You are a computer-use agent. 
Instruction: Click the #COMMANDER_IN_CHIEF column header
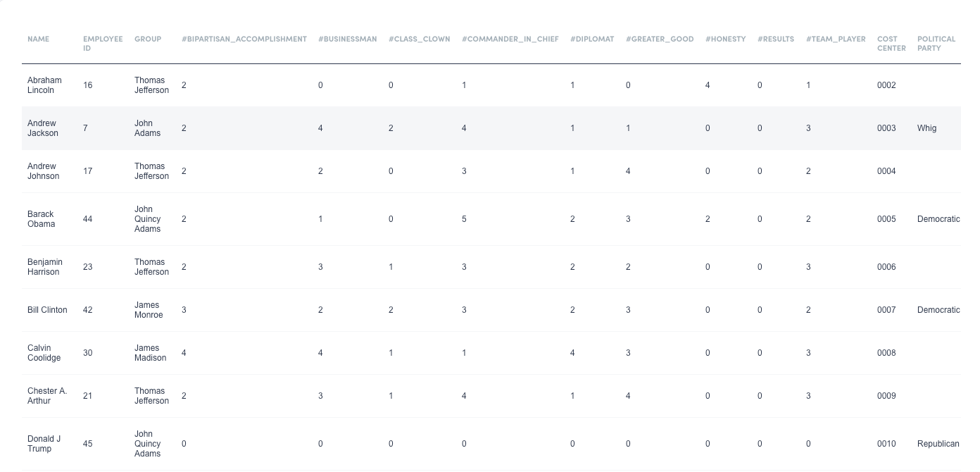point(510,39)
